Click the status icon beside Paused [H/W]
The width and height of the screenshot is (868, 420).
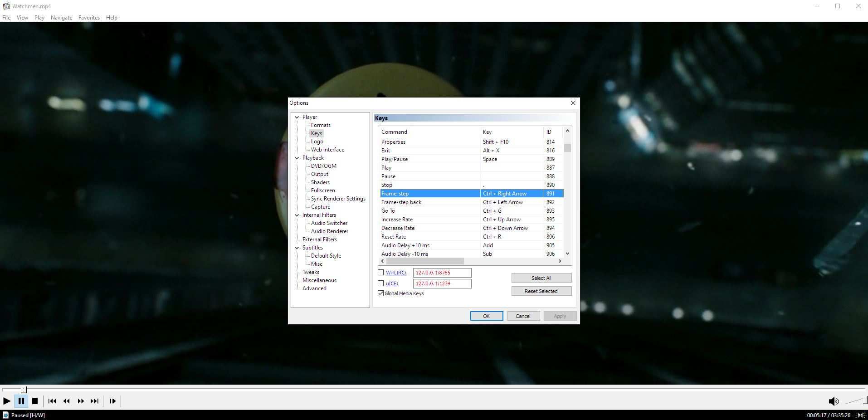coord(5,415)
